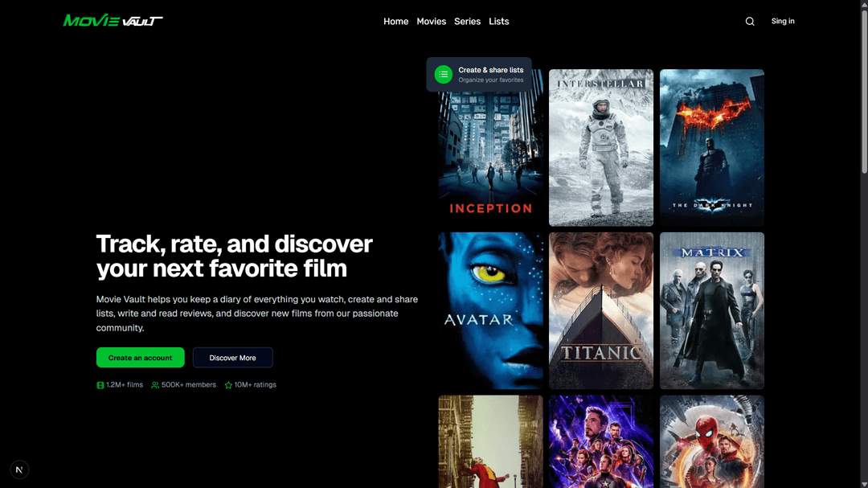Image resolution: width=868 pixels, height=488 pixels.
Task: Click the green film icon beside 1.2M+ films
Action: (x=100, y=384)
